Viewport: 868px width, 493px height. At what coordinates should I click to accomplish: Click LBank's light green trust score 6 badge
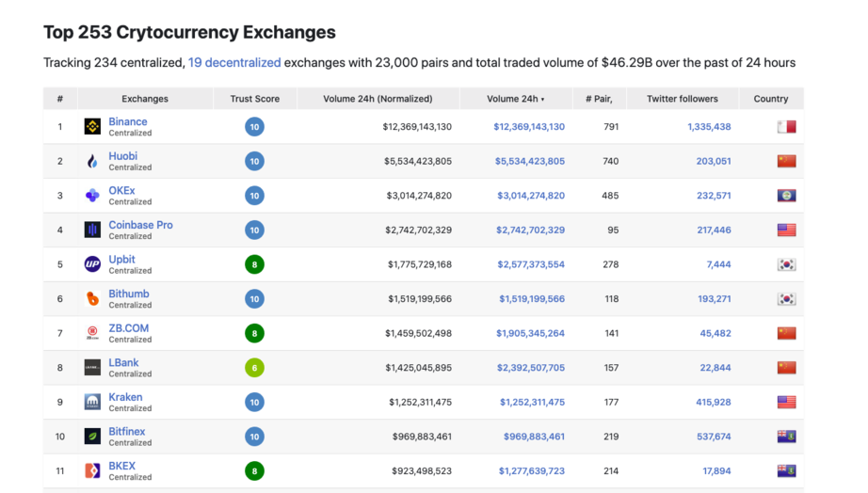coord(254,368)
